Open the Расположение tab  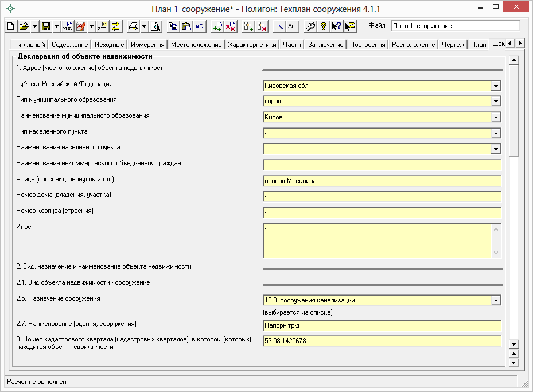pos(413,45)
